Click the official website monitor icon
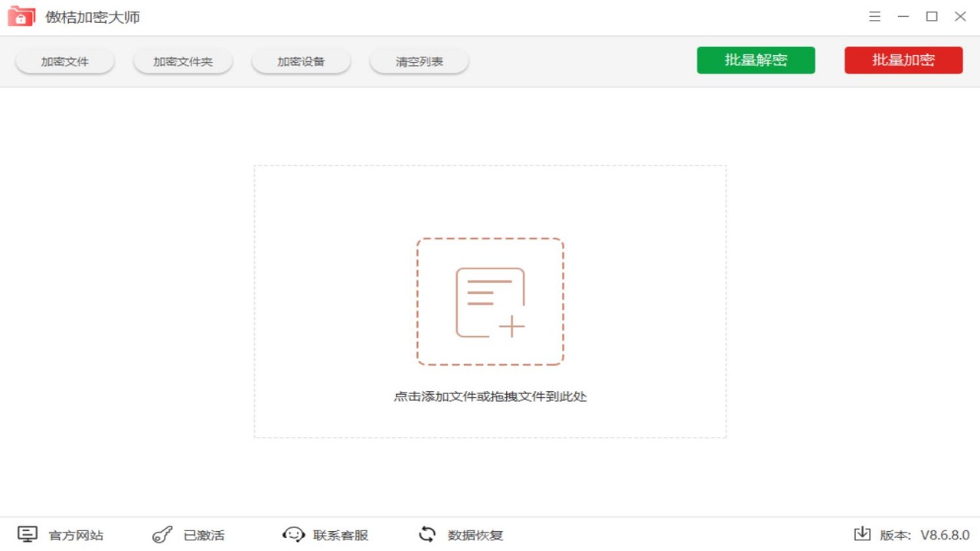 click(28, 534)
